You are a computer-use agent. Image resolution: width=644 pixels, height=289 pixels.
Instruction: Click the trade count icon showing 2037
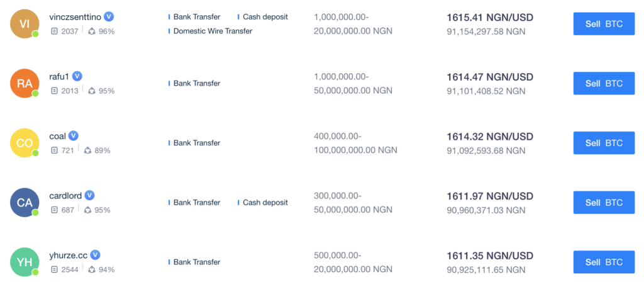[54, 31]
